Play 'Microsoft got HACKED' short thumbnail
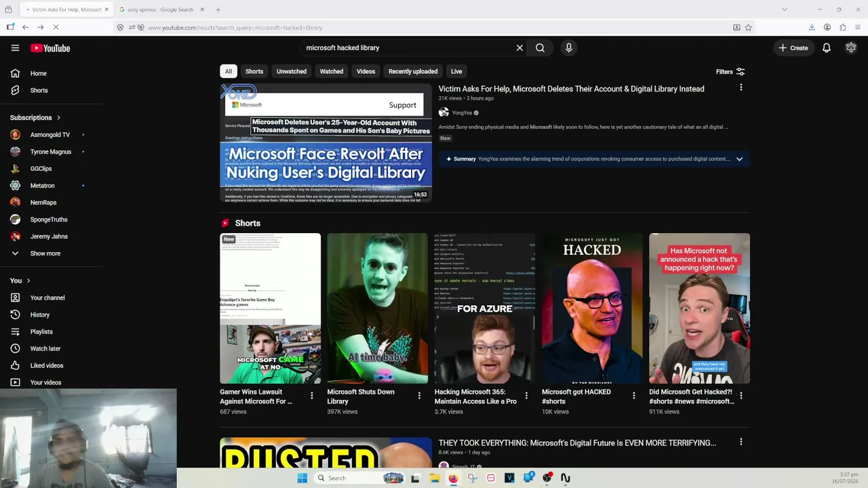The height and width of the screenshot is (488, 868). tap(592, 308)
